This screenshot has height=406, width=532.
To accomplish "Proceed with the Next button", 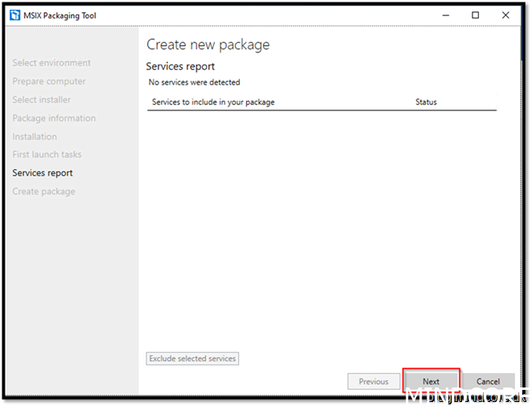I will click(x=431, y=382).
